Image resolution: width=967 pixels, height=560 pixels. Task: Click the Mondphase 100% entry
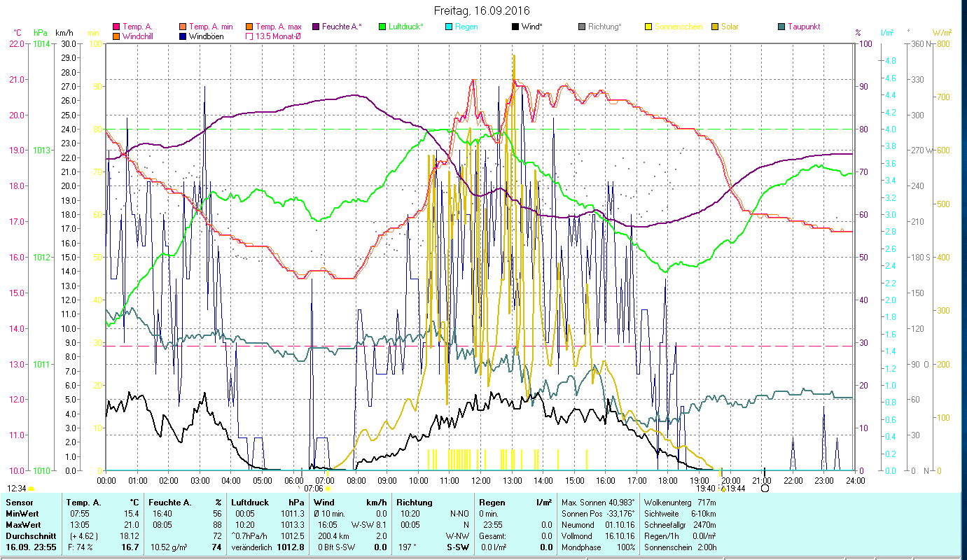[x=599, y=547]
